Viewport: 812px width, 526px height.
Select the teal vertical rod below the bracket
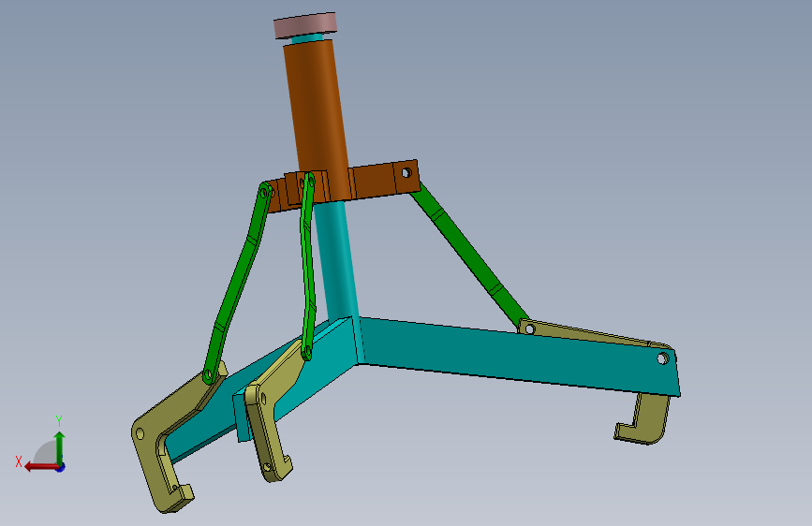[338, 261]
